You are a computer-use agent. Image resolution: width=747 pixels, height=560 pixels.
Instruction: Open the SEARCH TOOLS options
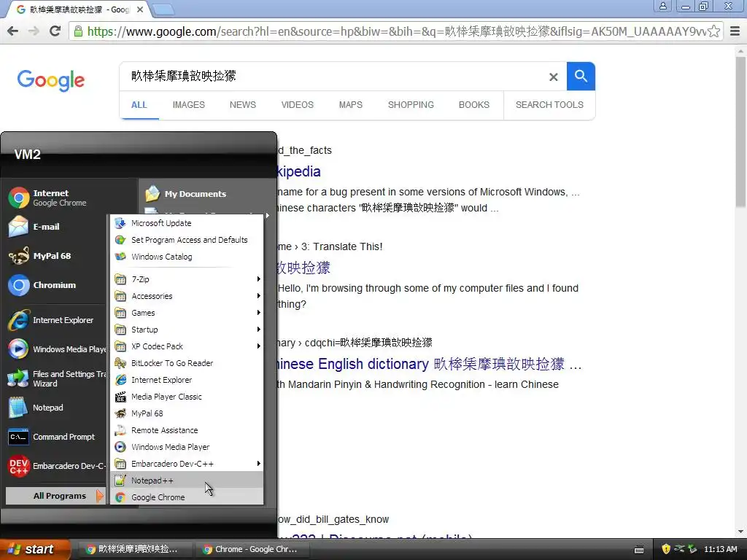[549, 105]
